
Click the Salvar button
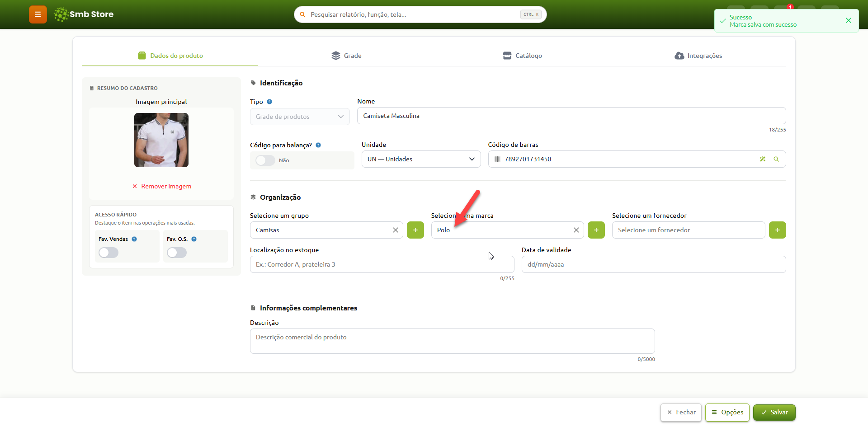[x=774, y=412]
